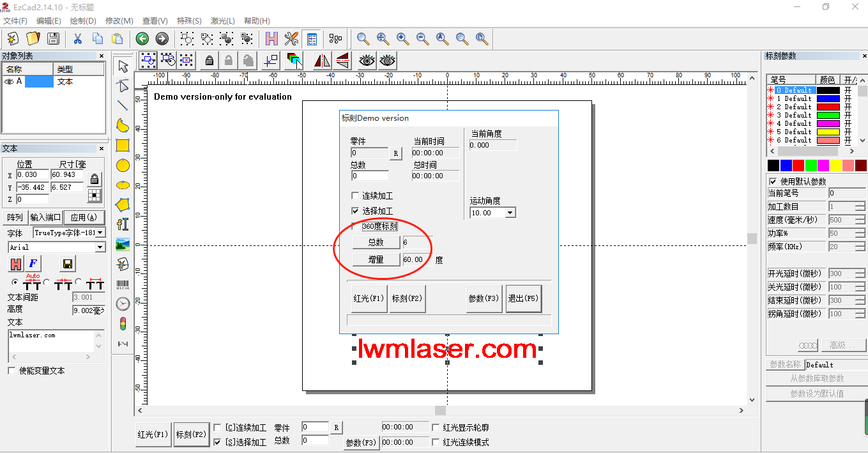Select the text drawing tool
Image resolution: width=868 pixels, height=453 pixels.
123,224
